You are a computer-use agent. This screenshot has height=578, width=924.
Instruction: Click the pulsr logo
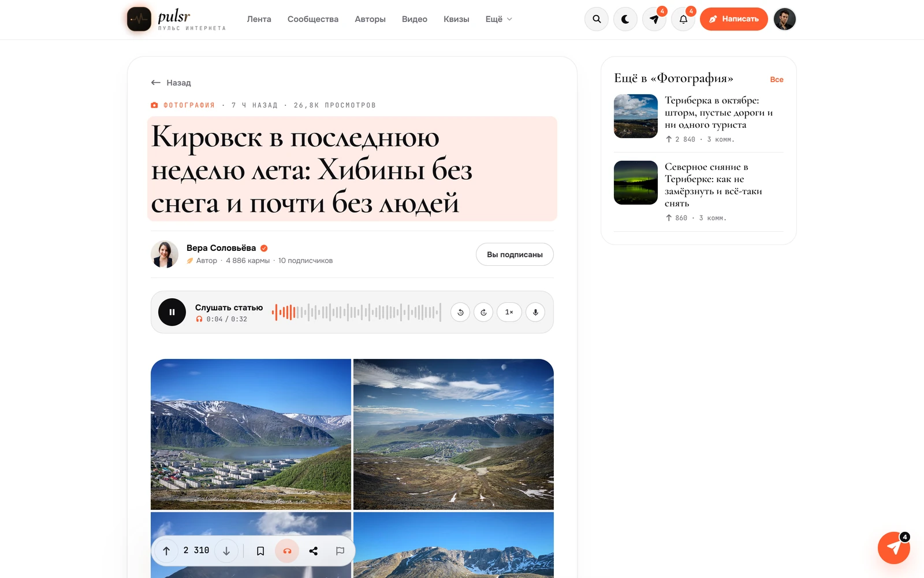point(177,19)
